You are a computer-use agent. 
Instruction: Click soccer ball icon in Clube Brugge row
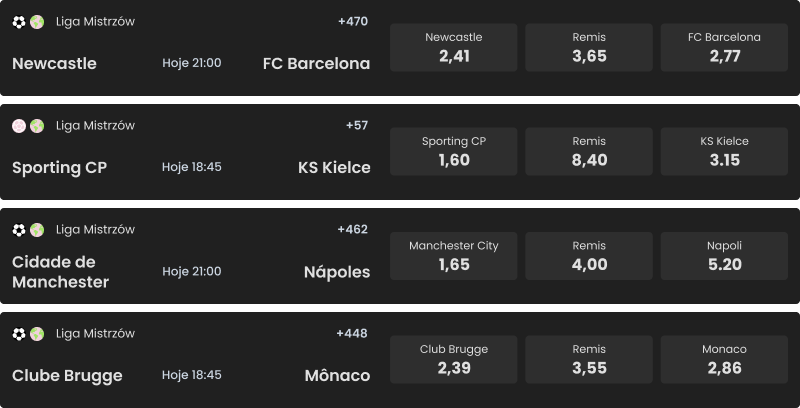pyautogui.click(x=19, y=334)
